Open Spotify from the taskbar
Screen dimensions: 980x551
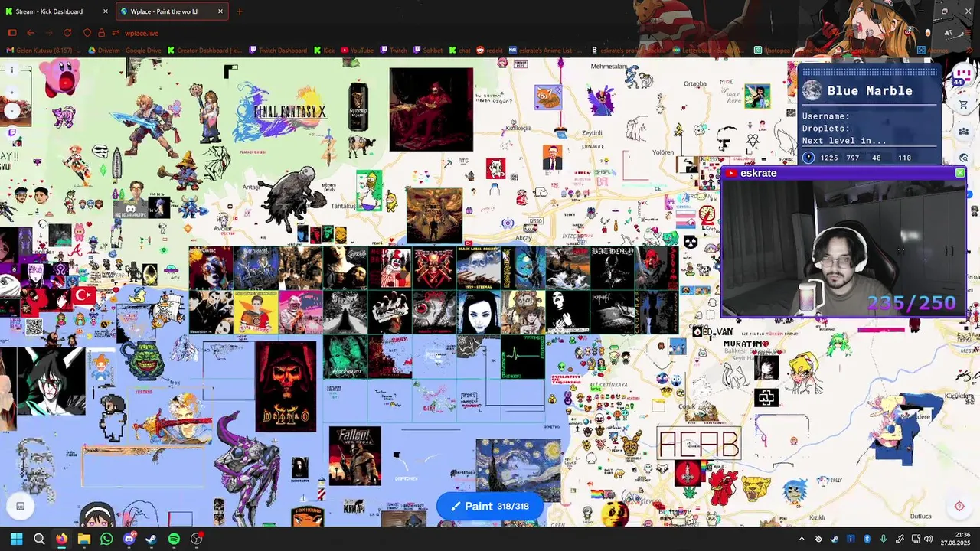tap(174, 539)
